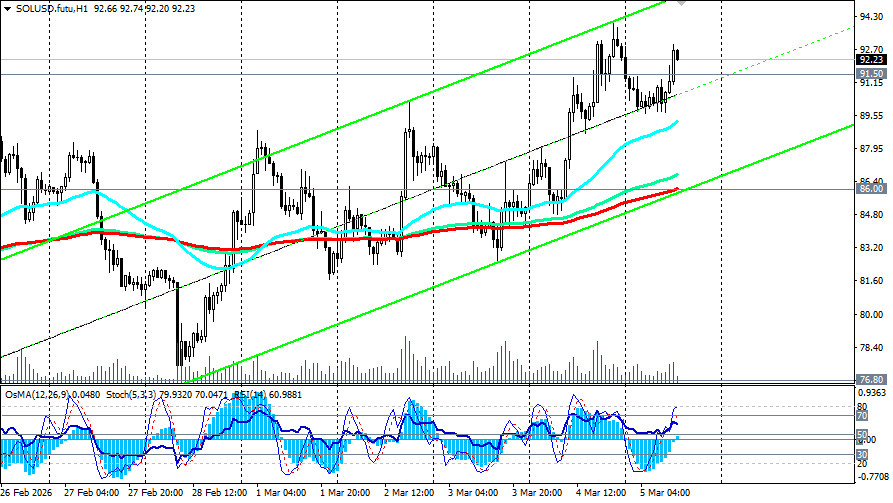Screen dimensions: 893x503
Task: Click the 87.95 price axis value
Action: point(871,149)
